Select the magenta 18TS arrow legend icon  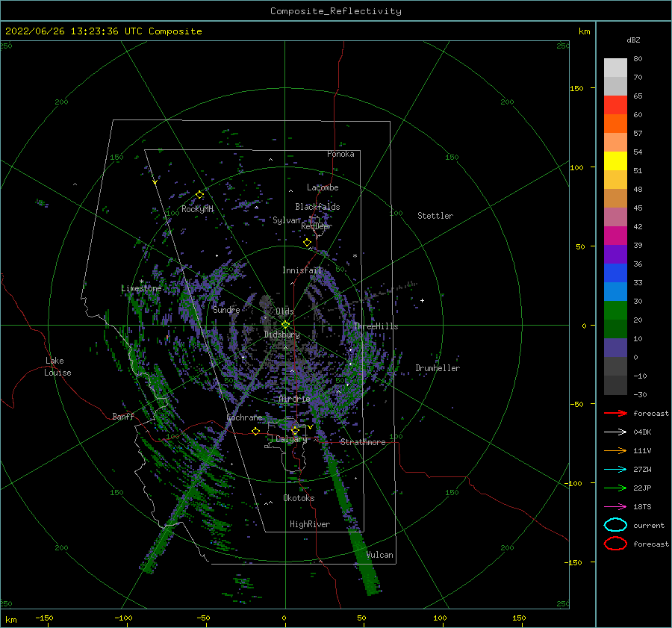pos(615,507)
